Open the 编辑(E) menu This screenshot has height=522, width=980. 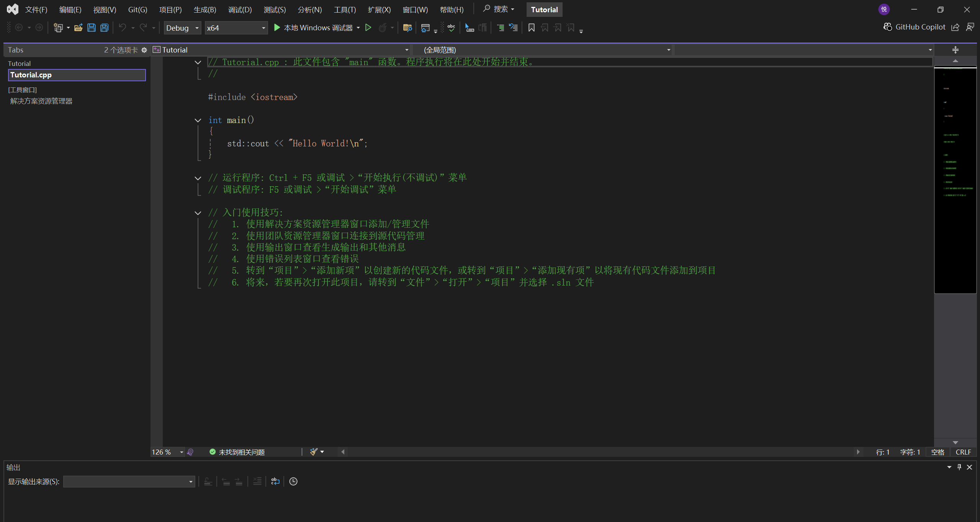(x=70, y=10)
